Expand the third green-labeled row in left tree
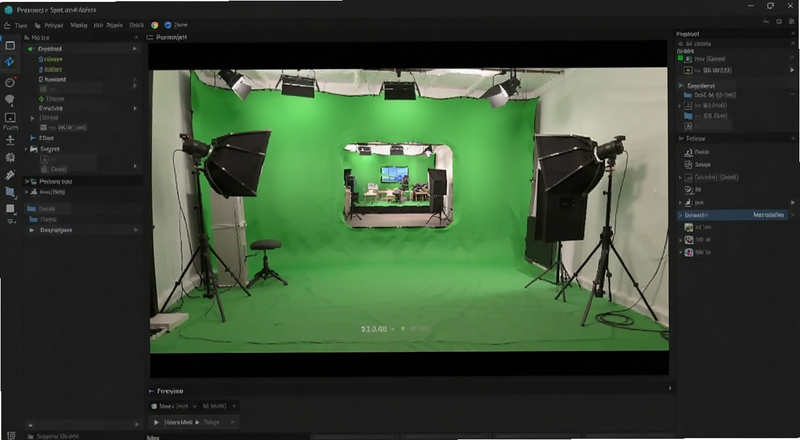The image size is (800, 440). (135, 80)
